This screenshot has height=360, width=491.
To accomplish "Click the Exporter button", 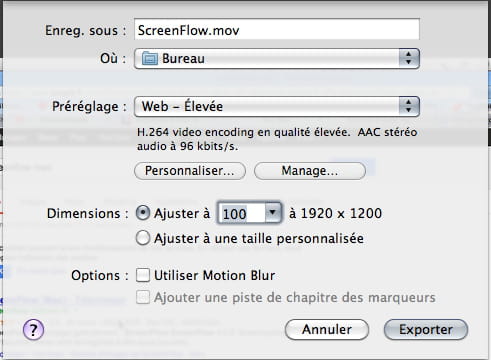I will click(426, 330).
